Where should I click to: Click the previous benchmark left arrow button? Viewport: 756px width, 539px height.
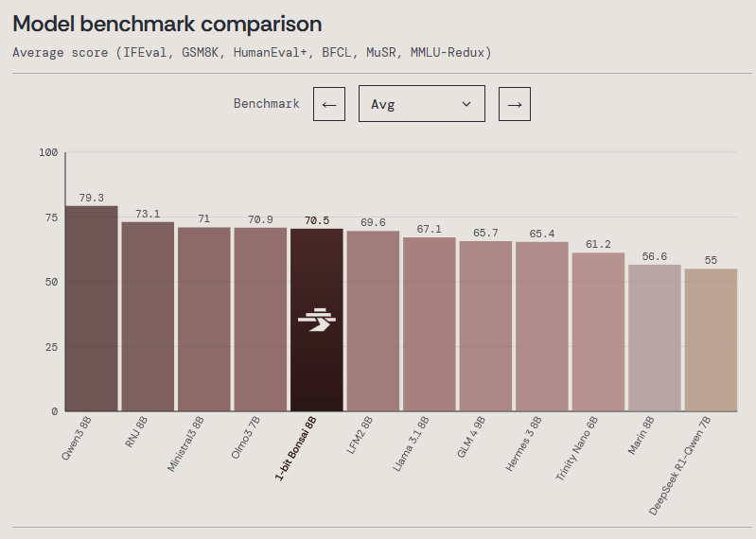328,104
